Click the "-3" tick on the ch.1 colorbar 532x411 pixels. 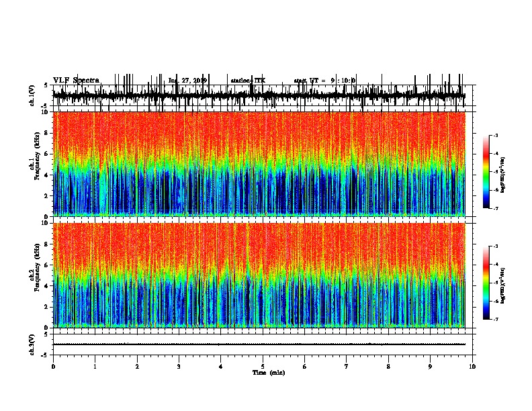(x=495, y=135)
